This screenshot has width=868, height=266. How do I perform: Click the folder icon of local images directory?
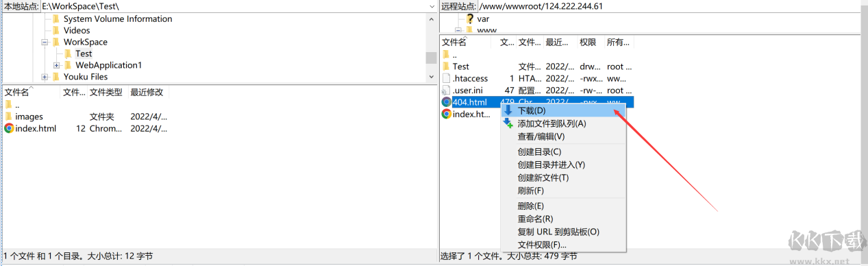(x=8, y=117)
